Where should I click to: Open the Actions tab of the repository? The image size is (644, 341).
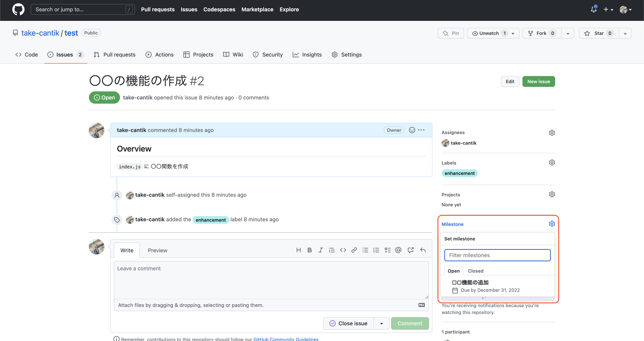(159, 54)
